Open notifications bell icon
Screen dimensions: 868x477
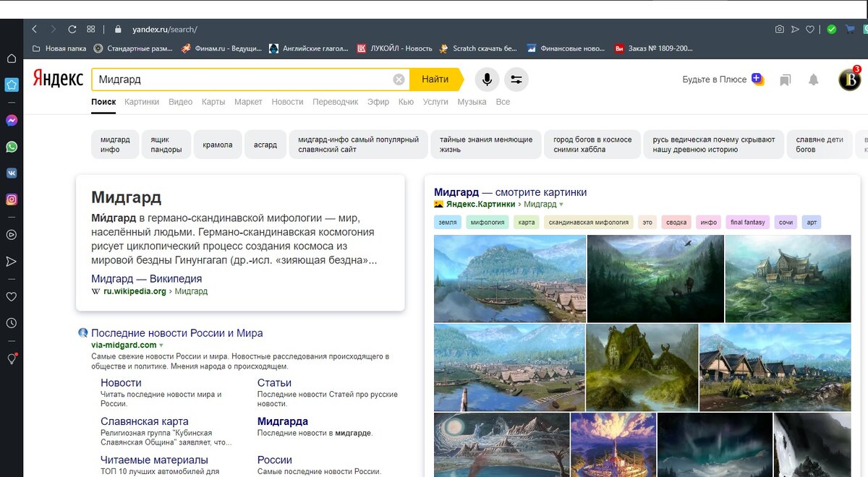click(814, 79)
